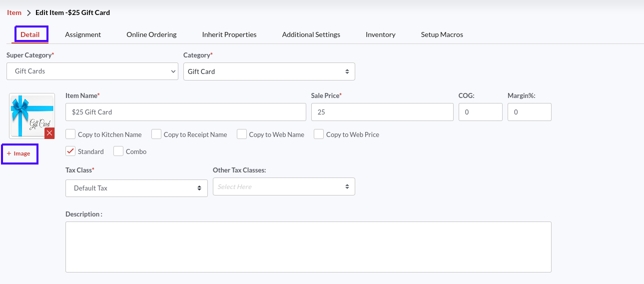Uncheck the Standard item type checkbox
The width and height of the screenshot is (644, 284).
coord(70,151)
